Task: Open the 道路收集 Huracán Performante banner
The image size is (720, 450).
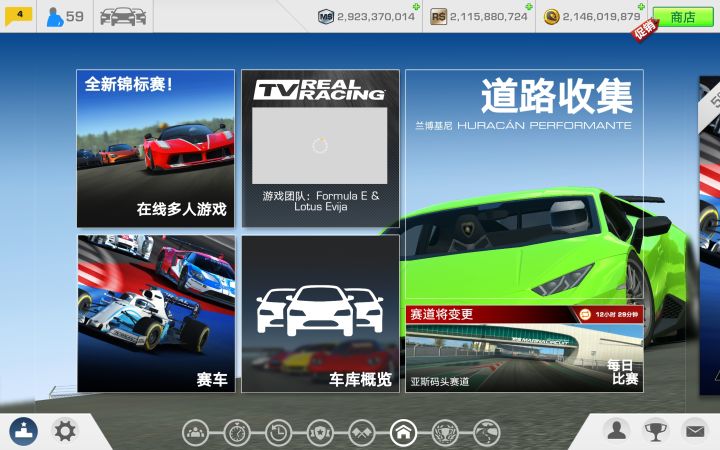Action: point(524,186)
